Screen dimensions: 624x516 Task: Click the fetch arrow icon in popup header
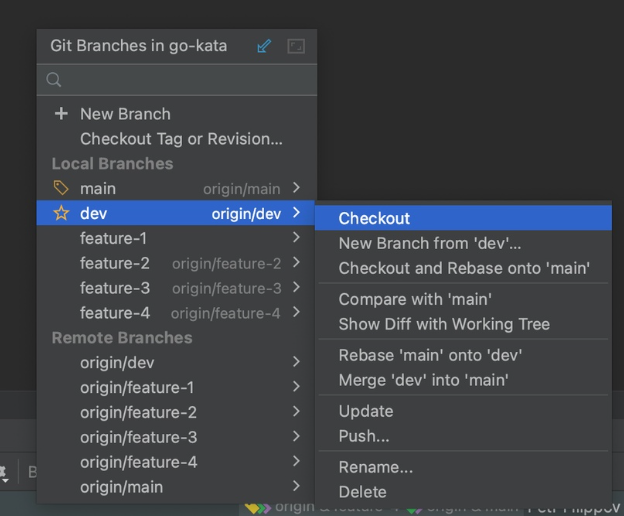[x=264, y=46]
